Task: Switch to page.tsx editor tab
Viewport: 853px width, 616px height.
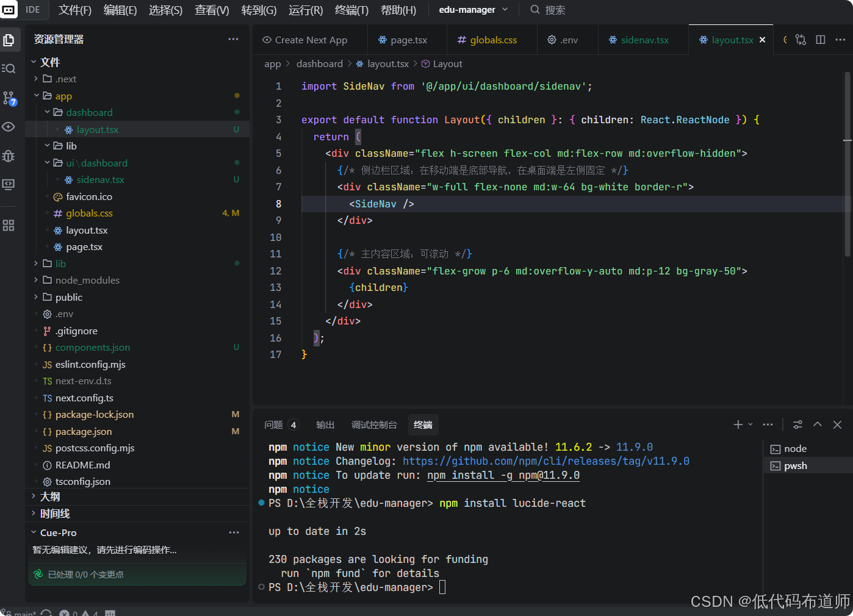Action: tap(408, 40)
